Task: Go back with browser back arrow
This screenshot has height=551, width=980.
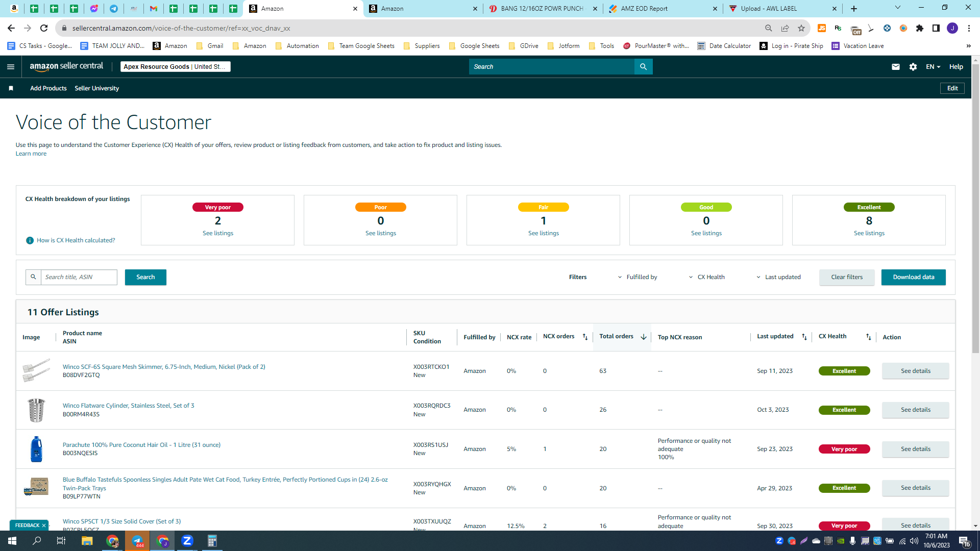Action: pos(11,28)
